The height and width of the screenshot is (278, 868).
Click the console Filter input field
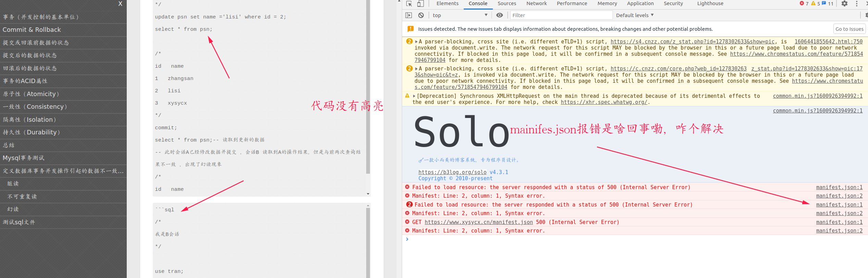click(x=561, y=15)
